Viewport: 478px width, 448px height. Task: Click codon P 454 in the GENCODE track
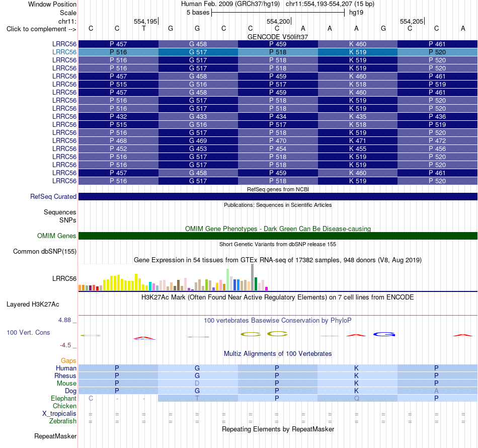(x=278, y=149)
